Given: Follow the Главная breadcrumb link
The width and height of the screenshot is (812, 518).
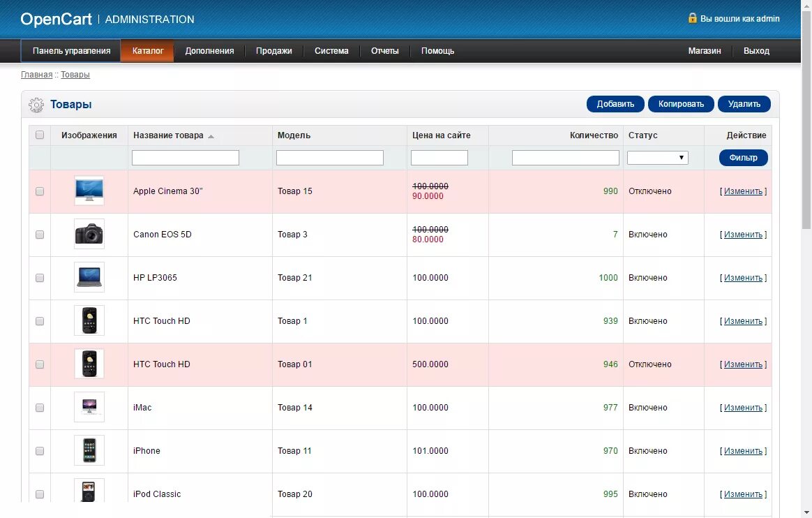Looking at the screenshot, I should (37, 75).
